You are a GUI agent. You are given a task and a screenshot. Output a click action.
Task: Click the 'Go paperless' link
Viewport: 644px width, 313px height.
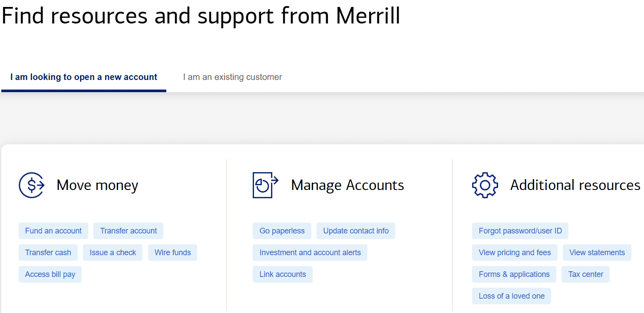(282, 231)
